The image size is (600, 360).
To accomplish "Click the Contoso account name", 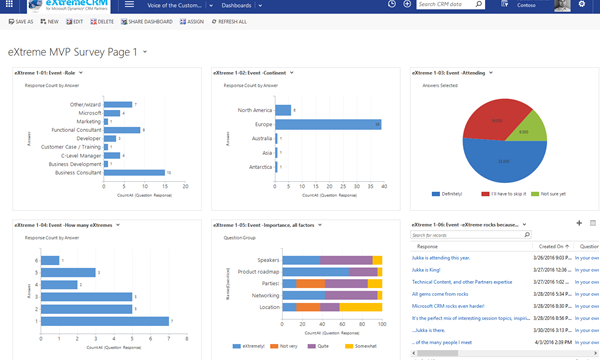I will 526,5.
